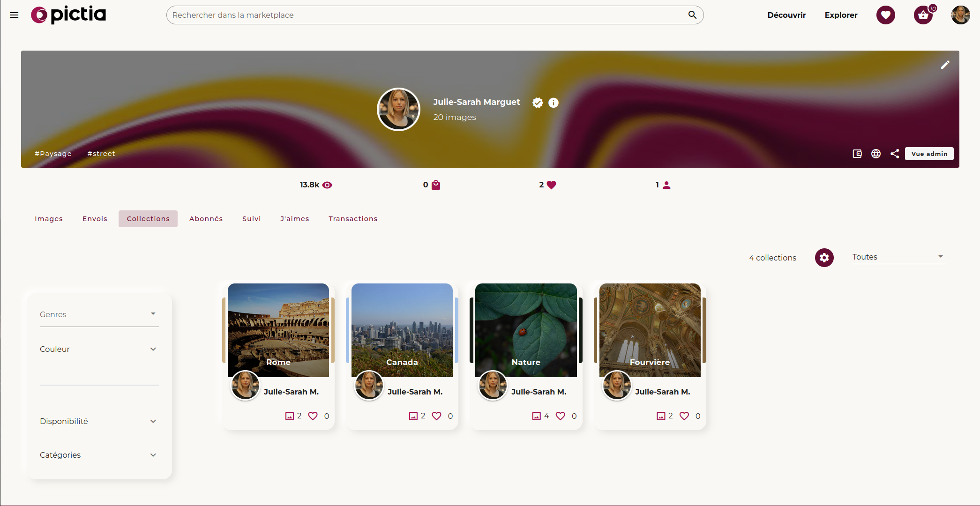Expand the Disponibilité filter
Viewport: 980px width, 506px height.
99,421
